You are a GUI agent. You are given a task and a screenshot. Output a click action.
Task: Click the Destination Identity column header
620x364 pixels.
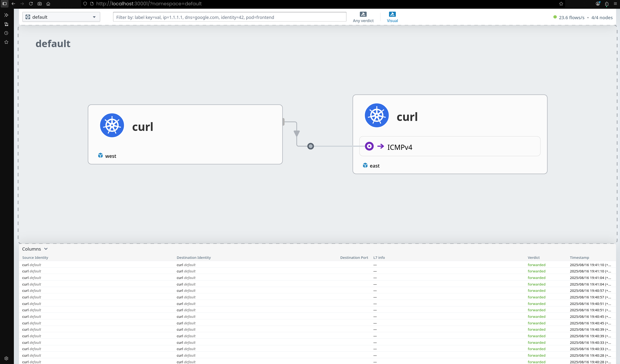tap(194, 258)
